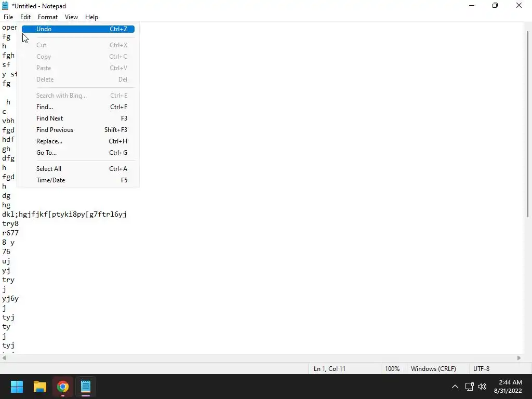Click the text line hdf

tap(8, 139)
